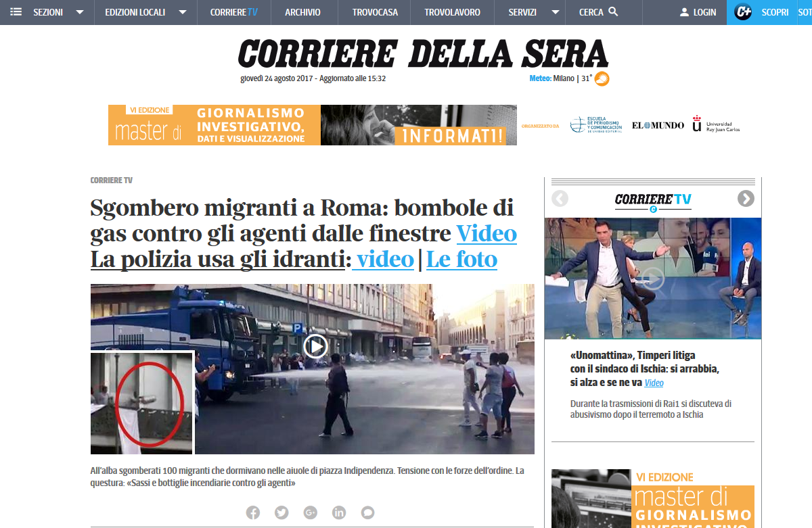Open Edizioni Locali menu
The height and width of the screenshot is (528, 812).
click(x=135, y=12)
